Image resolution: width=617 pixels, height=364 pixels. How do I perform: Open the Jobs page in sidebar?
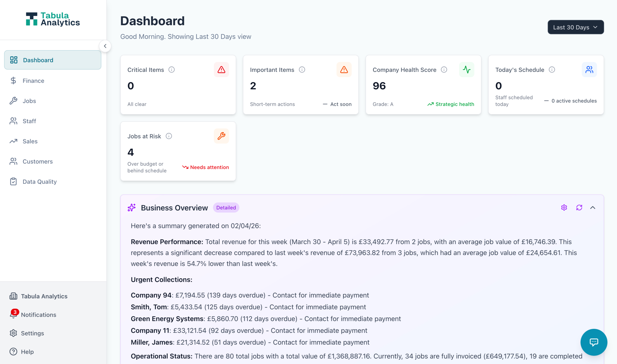pos(29,101)
